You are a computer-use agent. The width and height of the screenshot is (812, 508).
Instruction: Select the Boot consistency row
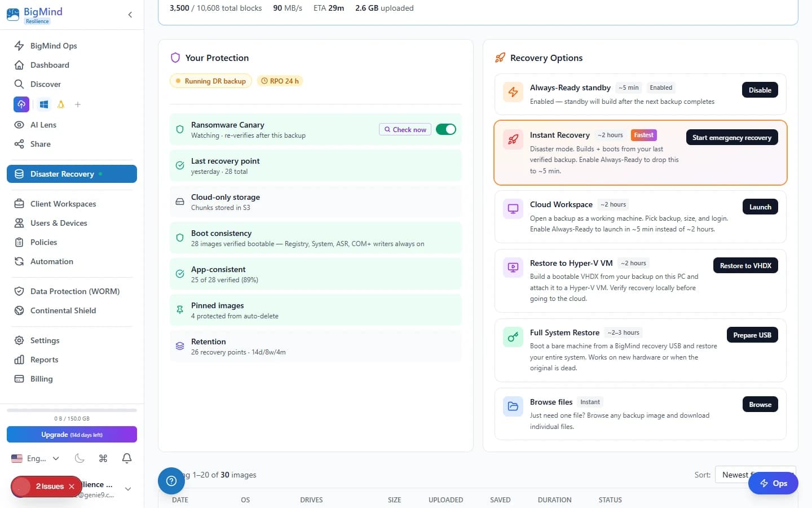tap(316, 238)
